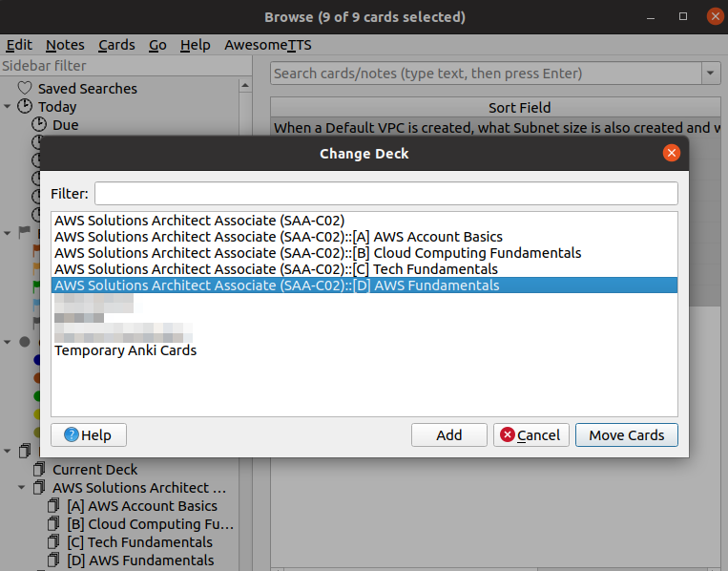728x571 pixels.
Task: Click the Sidebar filter field
Action: pos(125,66)
